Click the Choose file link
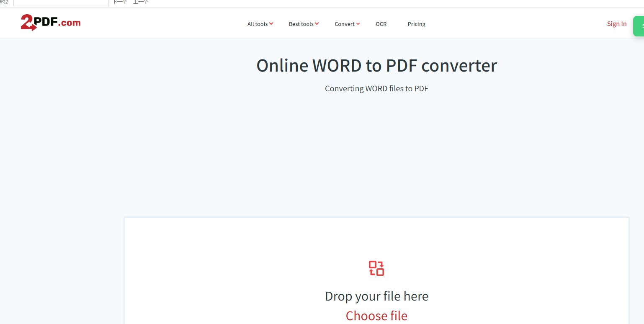Viewport: 644px width, 324px height. [376, 316]
